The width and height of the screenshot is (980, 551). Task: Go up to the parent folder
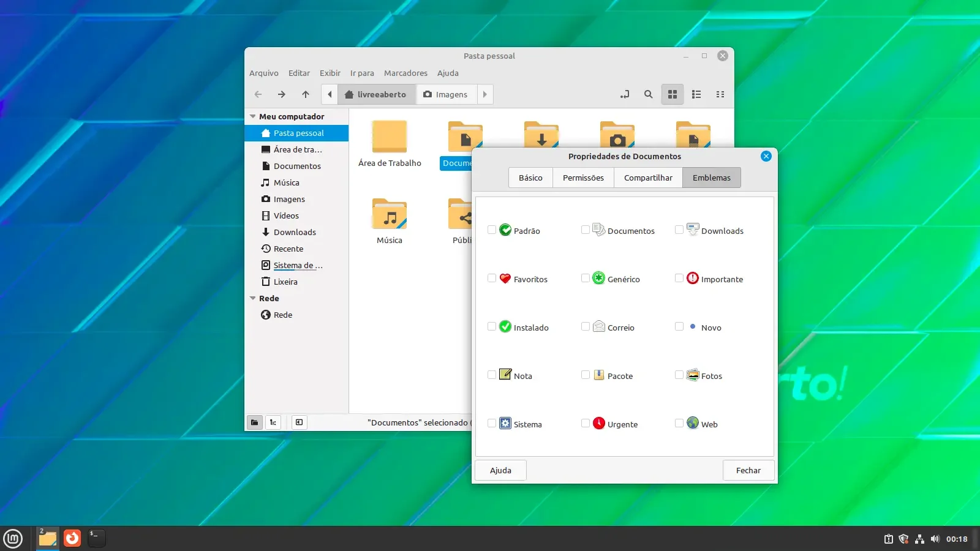306,94
